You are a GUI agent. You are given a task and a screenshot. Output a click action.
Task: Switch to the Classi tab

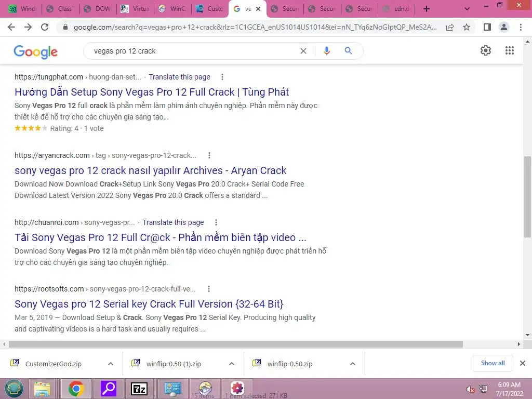(x=60, y=9)
